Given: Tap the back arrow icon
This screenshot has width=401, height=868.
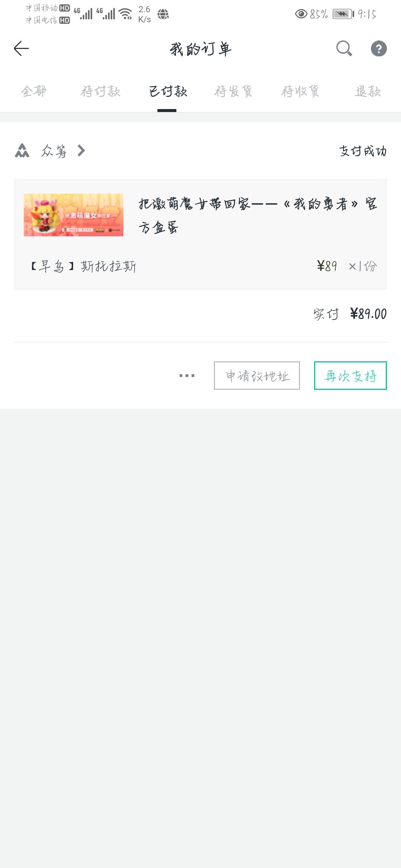Looking at the screenshot, I should click(21, 49).
